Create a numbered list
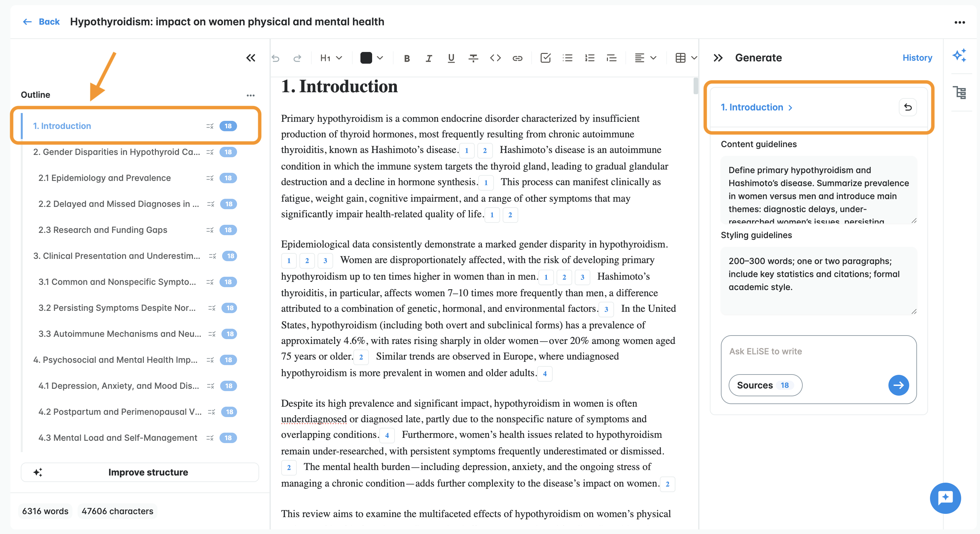This screenshot has width=980, height=534. click(x=589, y=58)
